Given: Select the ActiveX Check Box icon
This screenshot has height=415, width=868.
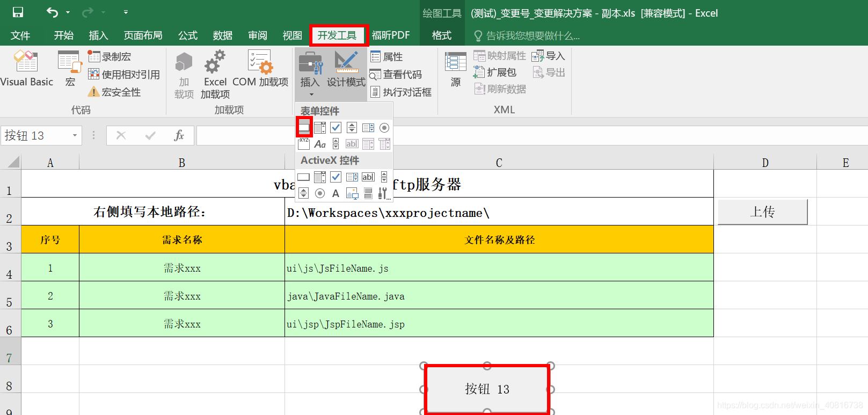Looking at the screenshot, I should point(336,177).
